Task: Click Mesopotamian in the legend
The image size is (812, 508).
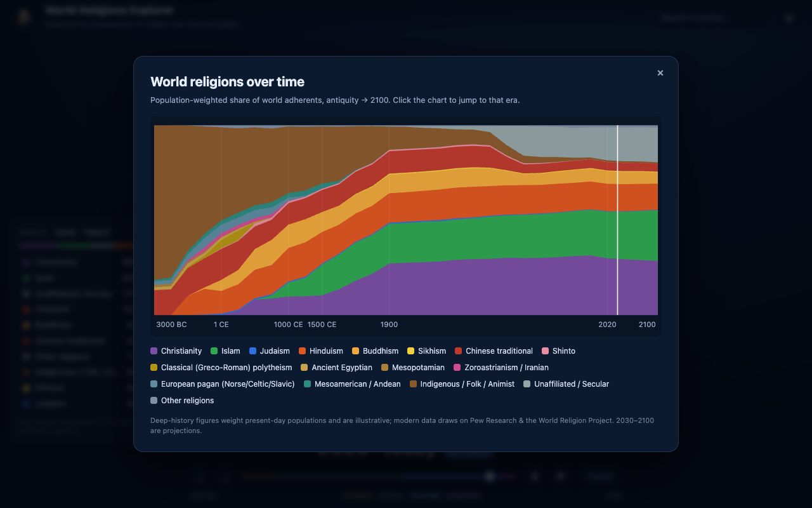Action: click(413, 368)
